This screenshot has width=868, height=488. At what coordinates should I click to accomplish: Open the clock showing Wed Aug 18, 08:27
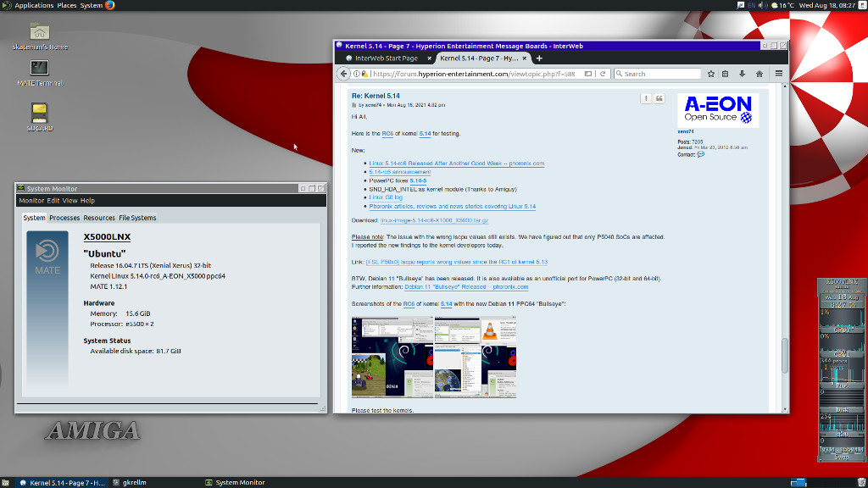[827, 6]
